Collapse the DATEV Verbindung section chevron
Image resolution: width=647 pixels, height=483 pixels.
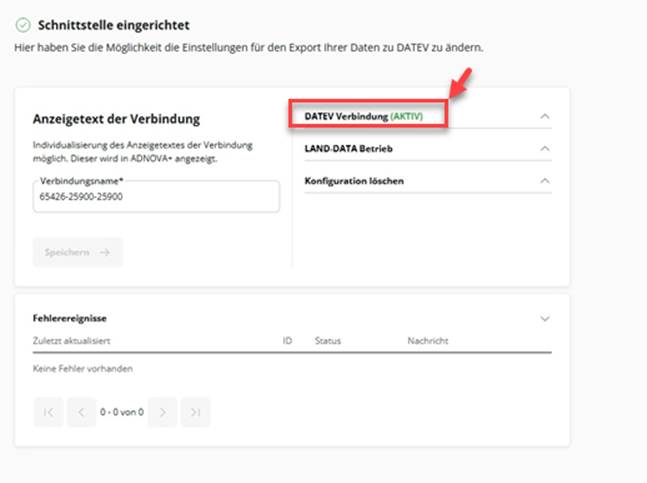point(545,116)
